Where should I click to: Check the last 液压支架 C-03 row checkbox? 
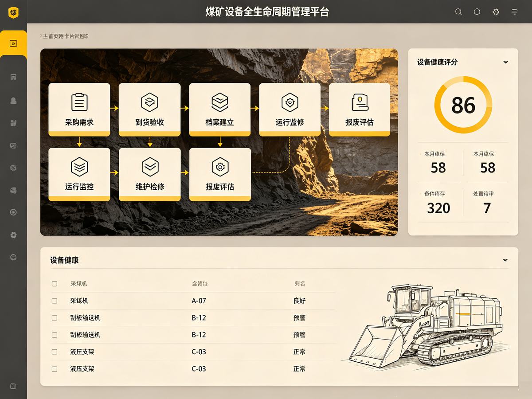point(55,369)
